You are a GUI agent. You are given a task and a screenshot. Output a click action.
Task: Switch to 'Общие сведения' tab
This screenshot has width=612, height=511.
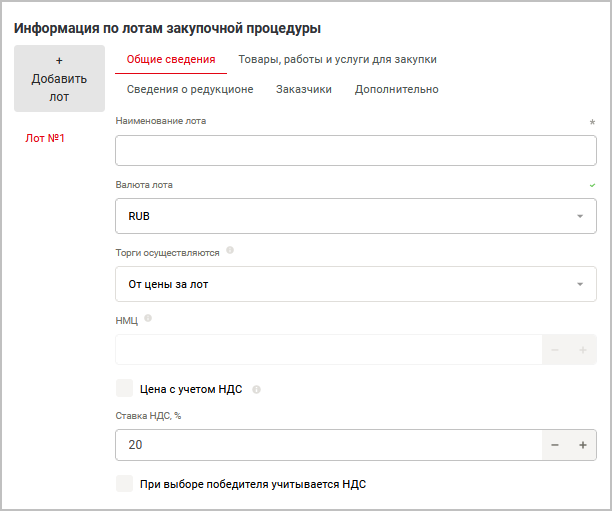pyautogui.click(x=170, y=59)
